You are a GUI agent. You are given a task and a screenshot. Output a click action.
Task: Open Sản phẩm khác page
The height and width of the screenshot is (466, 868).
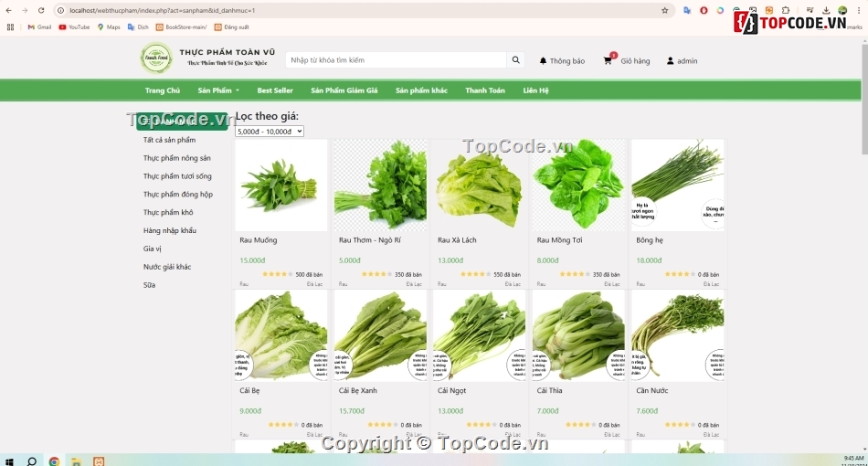click(x=421, y=90)
